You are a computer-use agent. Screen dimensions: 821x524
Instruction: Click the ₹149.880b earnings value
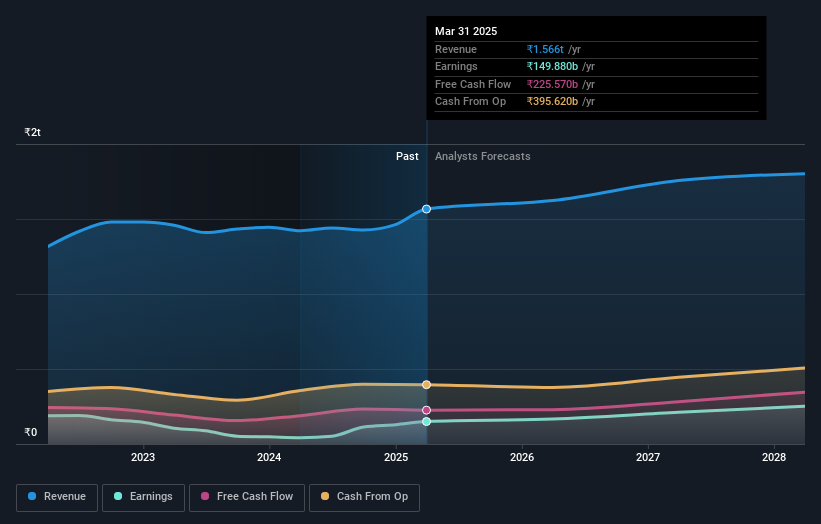pos(552,66)
